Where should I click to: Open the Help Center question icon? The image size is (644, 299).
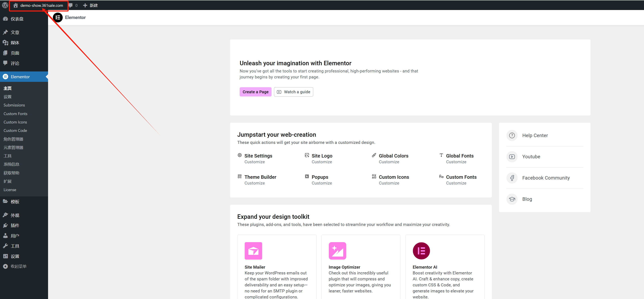point(512,135)
